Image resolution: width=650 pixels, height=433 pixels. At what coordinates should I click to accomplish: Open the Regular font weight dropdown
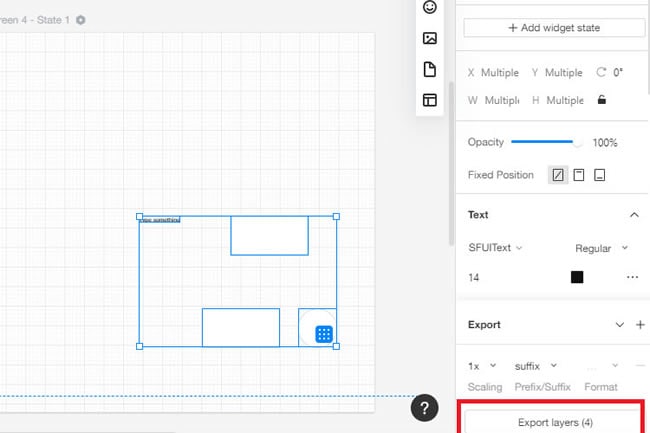tap(601, 248)
